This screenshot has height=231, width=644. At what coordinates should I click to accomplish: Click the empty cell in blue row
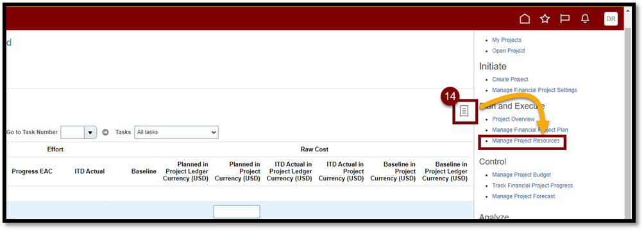click(x=237, y=212)
